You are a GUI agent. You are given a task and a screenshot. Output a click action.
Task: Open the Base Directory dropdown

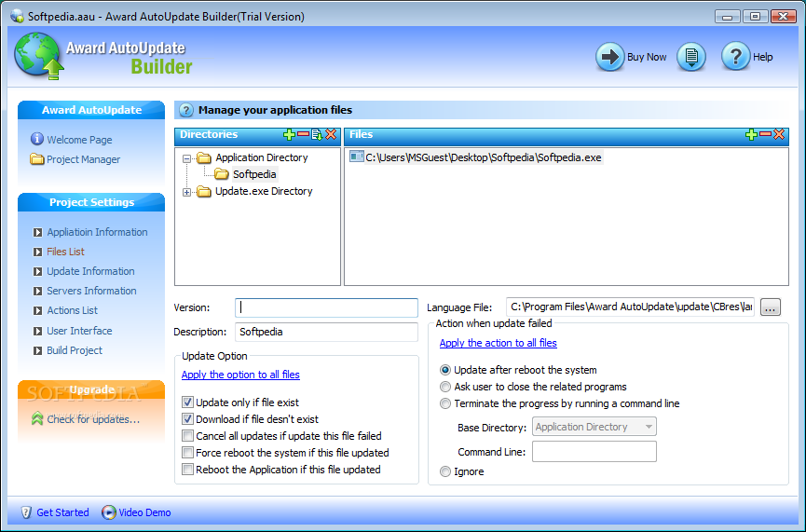point(594,427)
